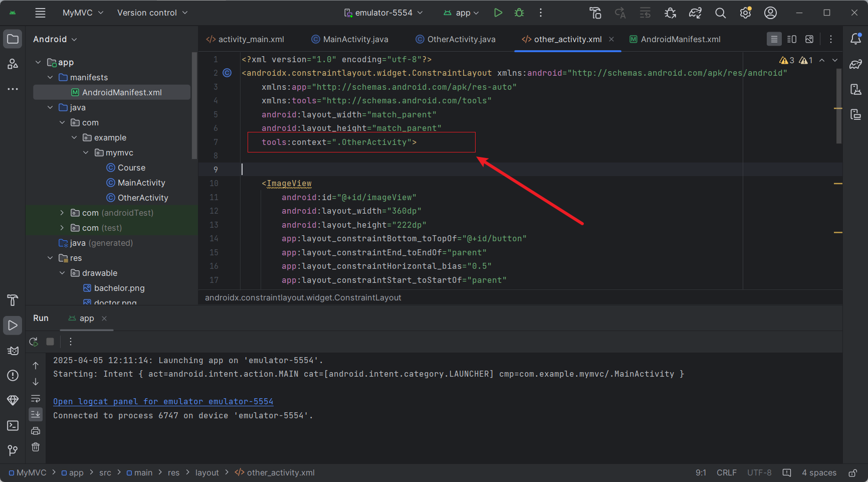Viewport: 868px width, 482px height.
Task: Open Android project view selector
Action: (55, 39)
